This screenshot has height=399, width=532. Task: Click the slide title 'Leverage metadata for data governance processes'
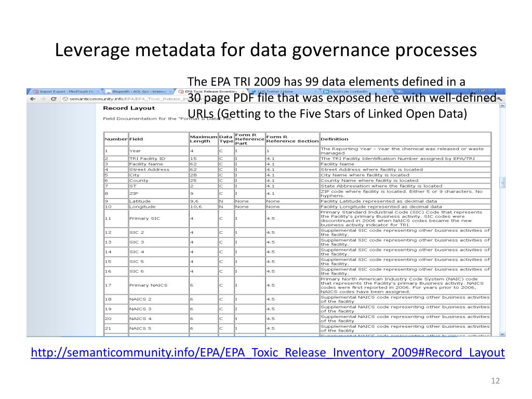[266, 50]
